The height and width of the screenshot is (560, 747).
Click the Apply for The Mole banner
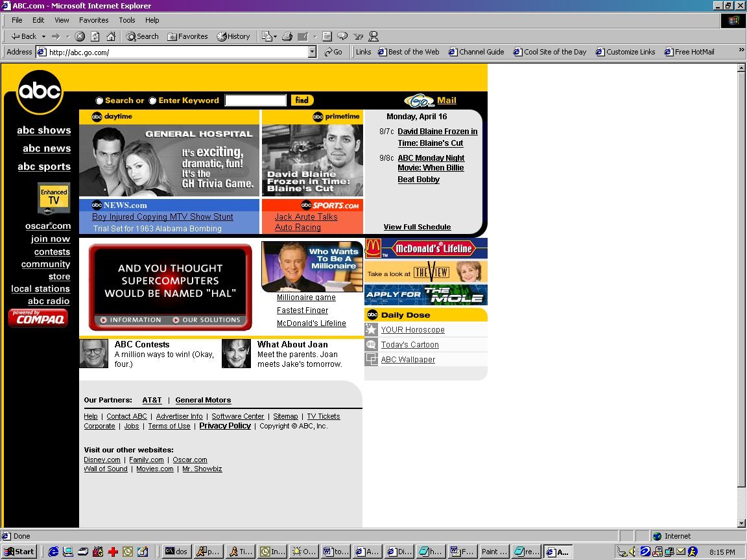click(x=426, y=295)
